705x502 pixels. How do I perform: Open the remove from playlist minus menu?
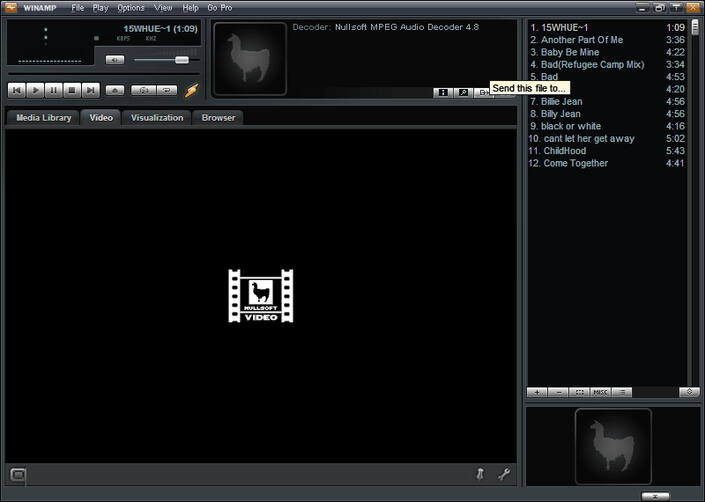coord(558,392)
